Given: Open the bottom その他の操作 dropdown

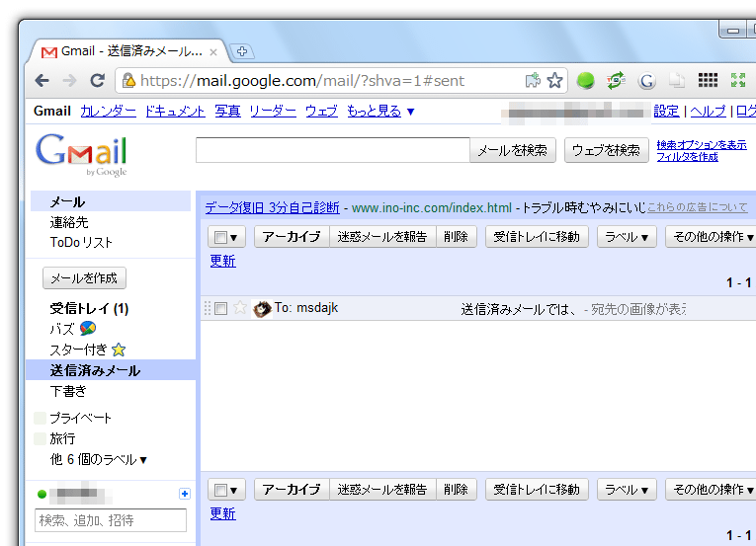Looking at the screenshot, I should tap(713, 490).
